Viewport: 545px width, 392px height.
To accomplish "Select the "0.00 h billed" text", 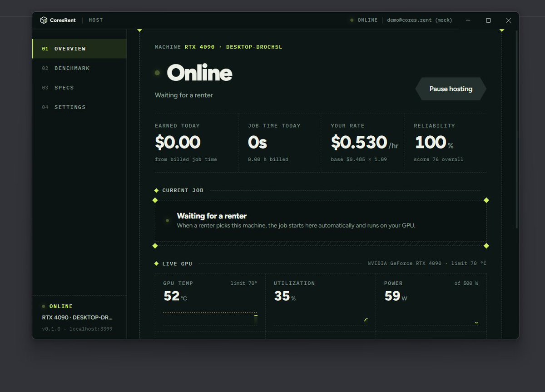I will (x=268, y=159).
